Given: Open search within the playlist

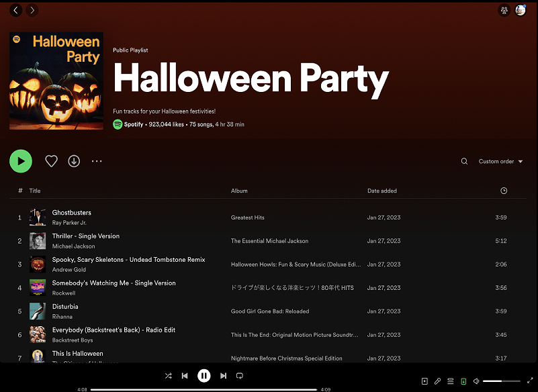Looking at the screenshot, I should 464,161.
